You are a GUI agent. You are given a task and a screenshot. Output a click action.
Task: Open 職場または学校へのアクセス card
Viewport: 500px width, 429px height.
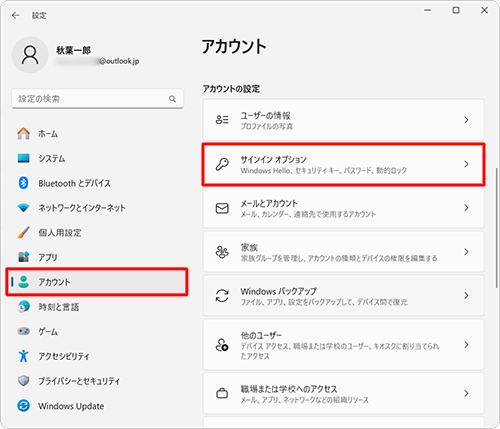344,393
